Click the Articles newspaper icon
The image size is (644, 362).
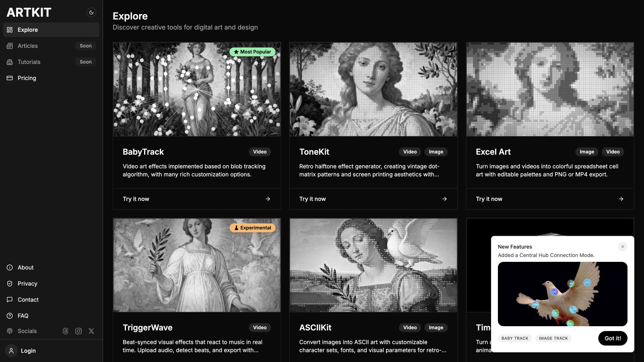(x=10, y=46)
